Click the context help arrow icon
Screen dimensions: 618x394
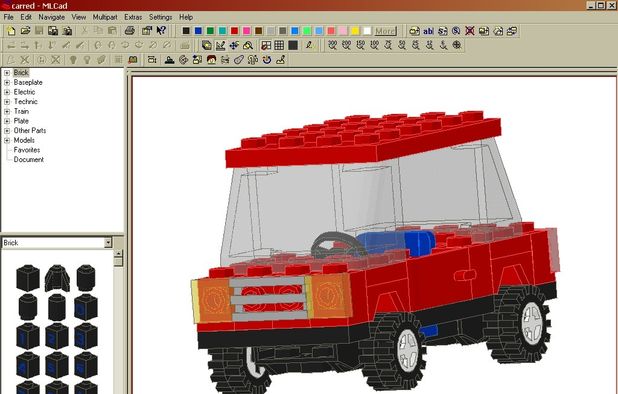pyautogui.click(x=161, y=31)
